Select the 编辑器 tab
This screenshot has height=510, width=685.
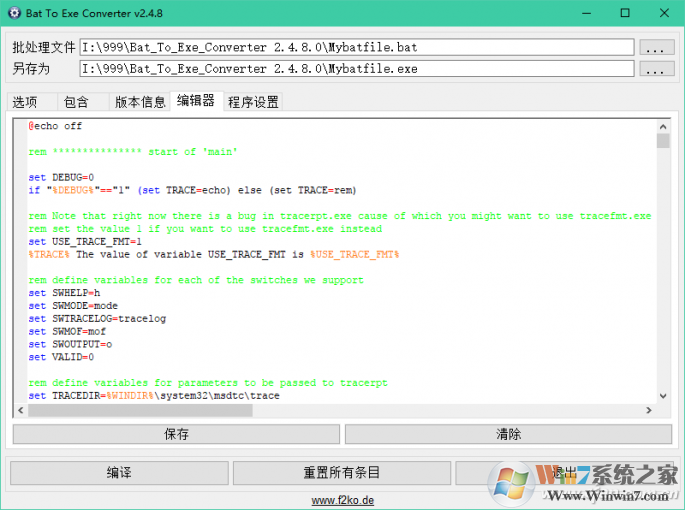(x=195, y=101)
